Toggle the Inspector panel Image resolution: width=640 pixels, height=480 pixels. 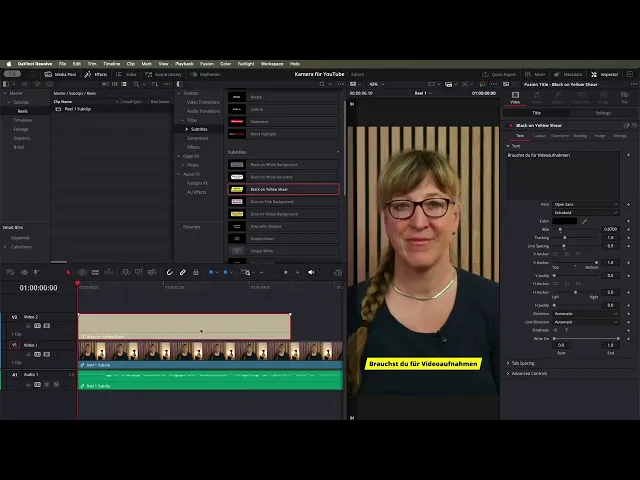click(604, 74)
